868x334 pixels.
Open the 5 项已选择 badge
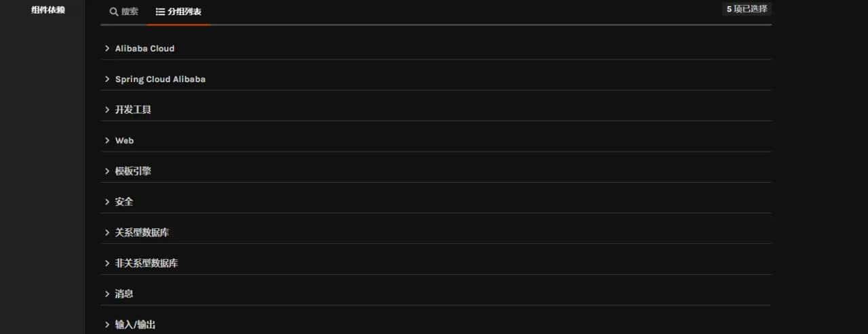pos(747,9)
